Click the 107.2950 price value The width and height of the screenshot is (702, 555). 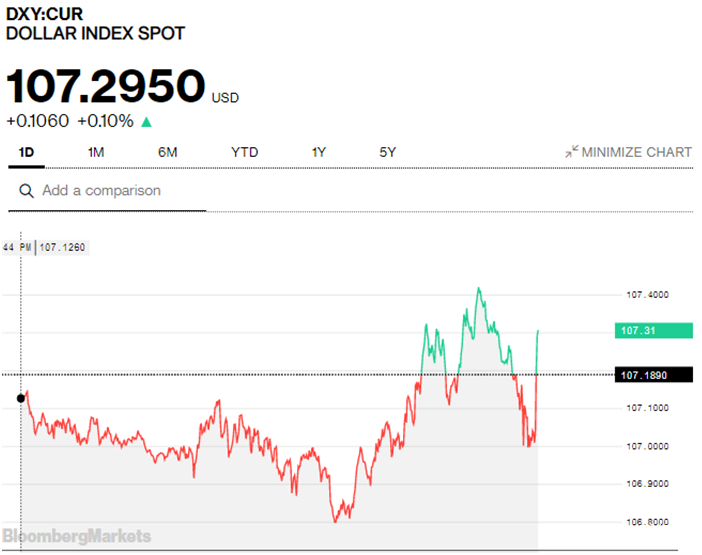(106, 87)
